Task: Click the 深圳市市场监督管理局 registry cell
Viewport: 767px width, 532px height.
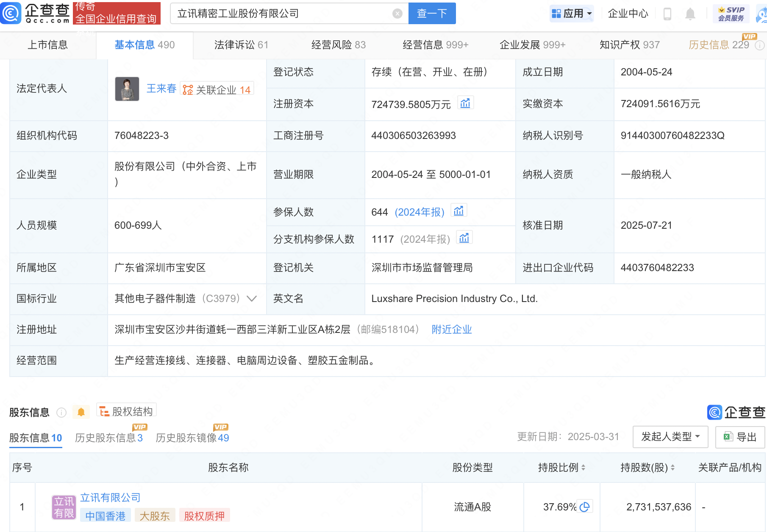Action: pyautogui.click(x=440, y=268)
